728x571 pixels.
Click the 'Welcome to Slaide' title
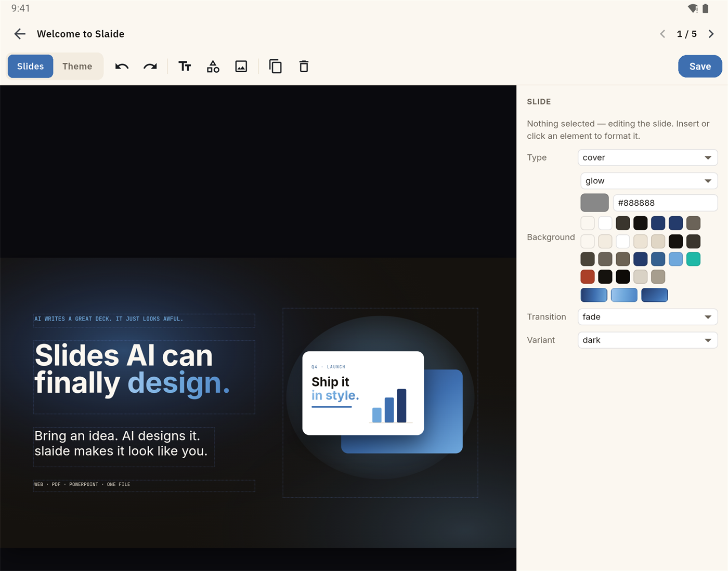pyautogui.click(x=81, y=34)
